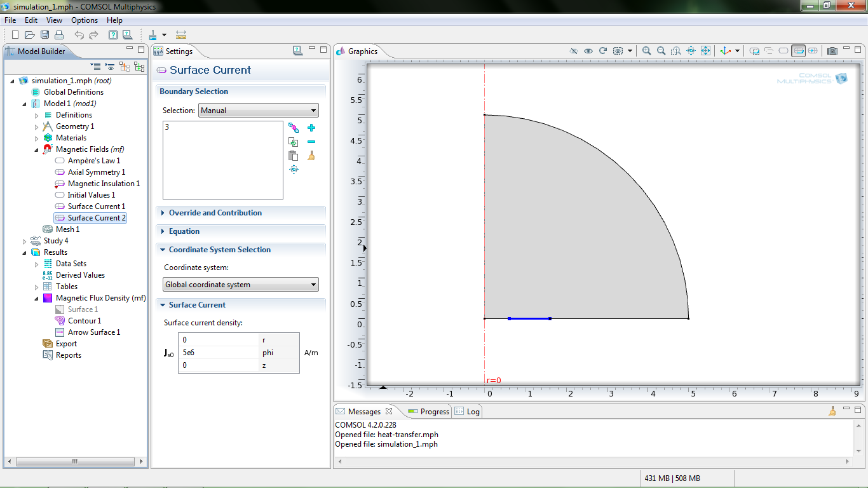Image resolution: width=868 pixels, height=488 pixels.
Task: Clear boundary selection with the broom icon
Action: point(311,156)
